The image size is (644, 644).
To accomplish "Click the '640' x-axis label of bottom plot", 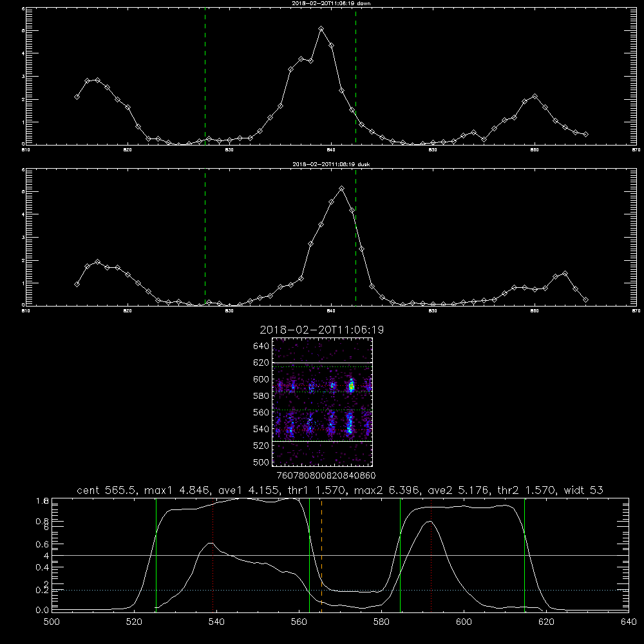I will [x=629, y=622].
